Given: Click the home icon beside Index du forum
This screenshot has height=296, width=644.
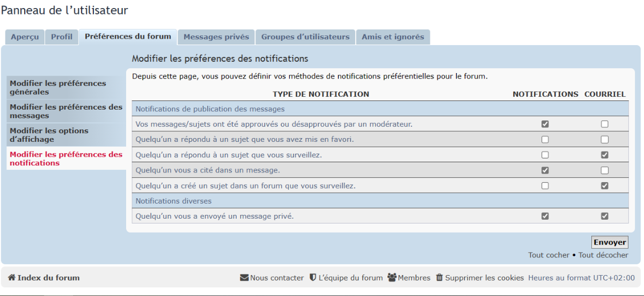Looking at the screenshot, I should [12, 278].
